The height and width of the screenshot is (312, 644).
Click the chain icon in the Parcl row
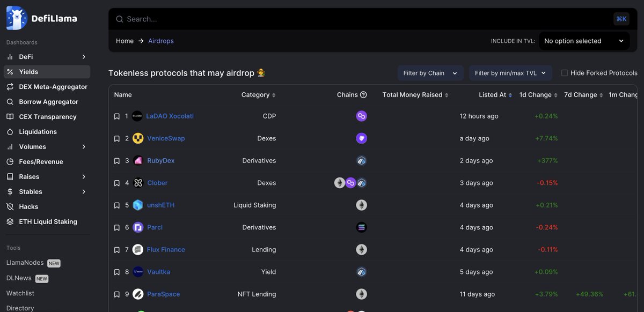361,227
